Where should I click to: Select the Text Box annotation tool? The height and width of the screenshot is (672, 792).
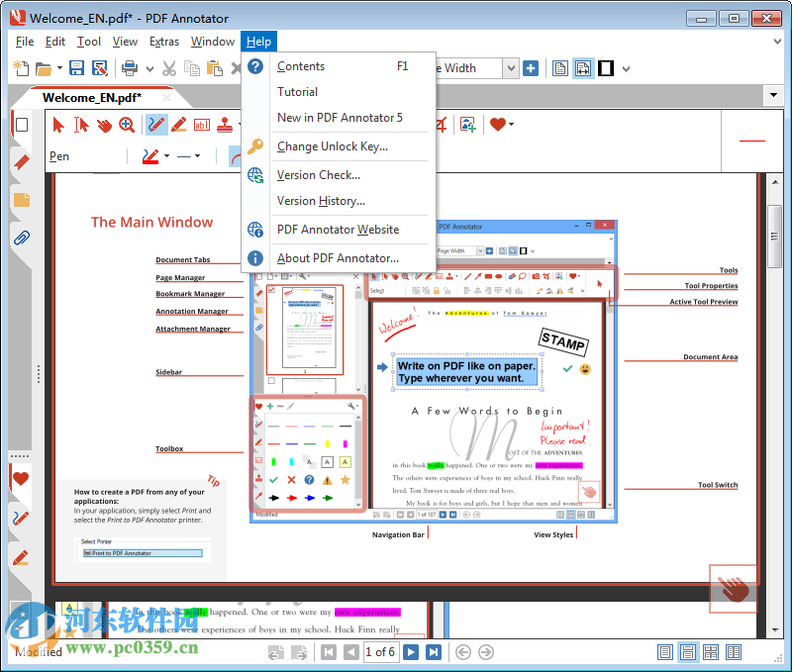[201, 124]
